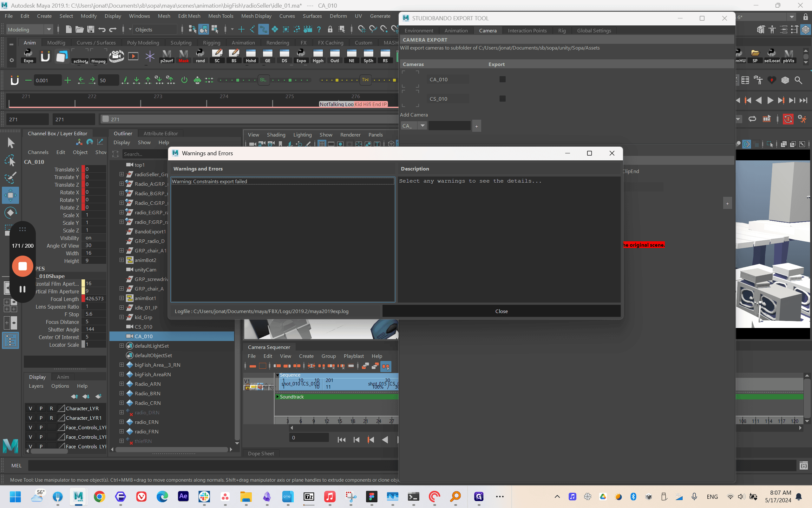Toggle R display type of Character_LYR1 layer
The height and width of the screenshot is (508, 812).
coord(51,418)
